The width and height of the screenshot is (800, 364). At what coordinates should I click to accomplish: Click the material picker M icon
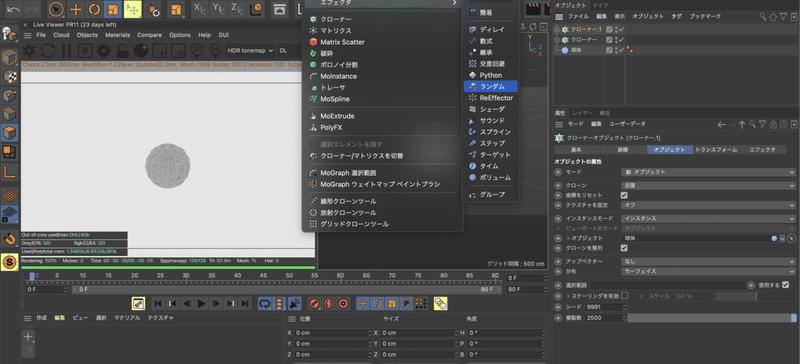[x=216, y=51]
